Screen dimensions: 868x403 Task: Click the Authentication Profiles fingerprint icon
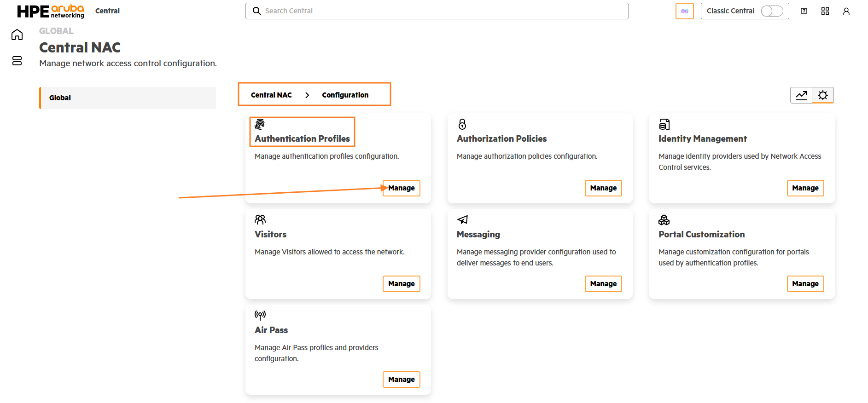(x=260, y=124)
